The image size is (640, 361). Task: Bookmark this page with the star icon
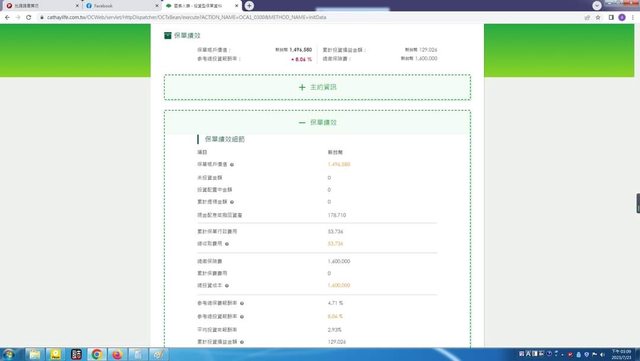point(598,17)
